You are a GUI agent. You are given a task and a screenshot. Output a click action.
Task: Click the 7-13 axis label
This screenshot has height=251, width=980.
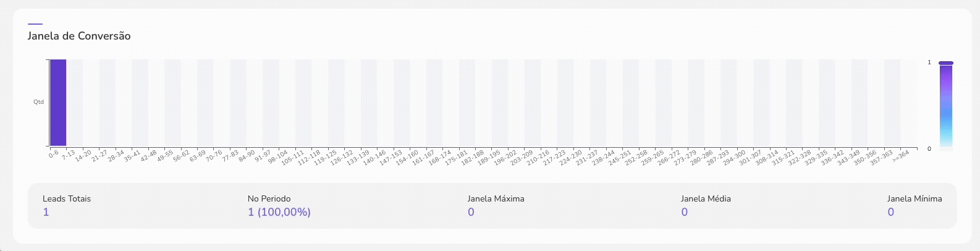pyautogui.click(x=68, y=154)
